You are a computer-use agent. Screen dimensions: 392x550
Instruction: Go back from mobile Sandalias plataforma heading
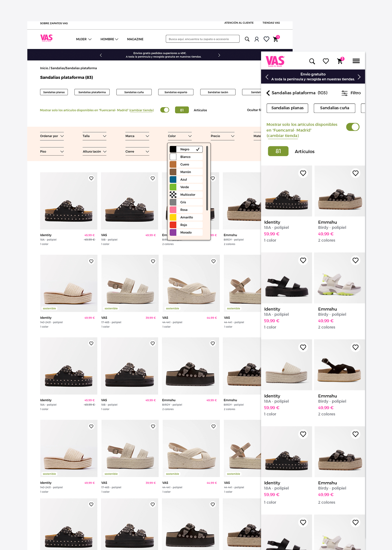pyautogui.click(x=268, y=93)
